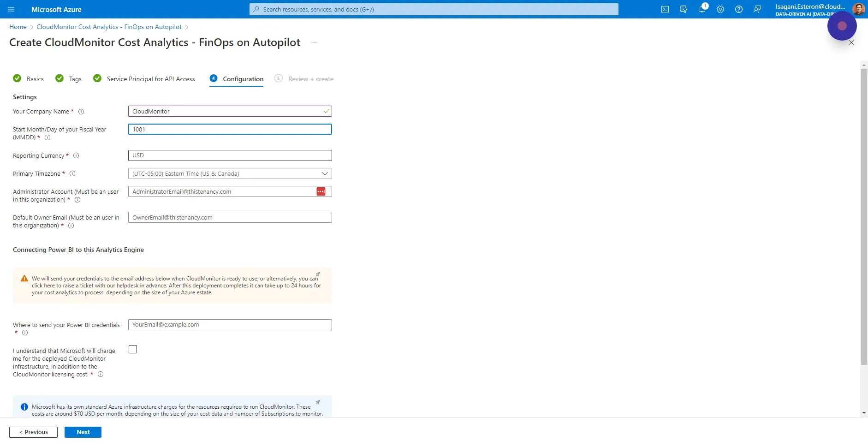
Task: Go to the Basics tab
Action: pyautogui.click(x=29, y=79)
